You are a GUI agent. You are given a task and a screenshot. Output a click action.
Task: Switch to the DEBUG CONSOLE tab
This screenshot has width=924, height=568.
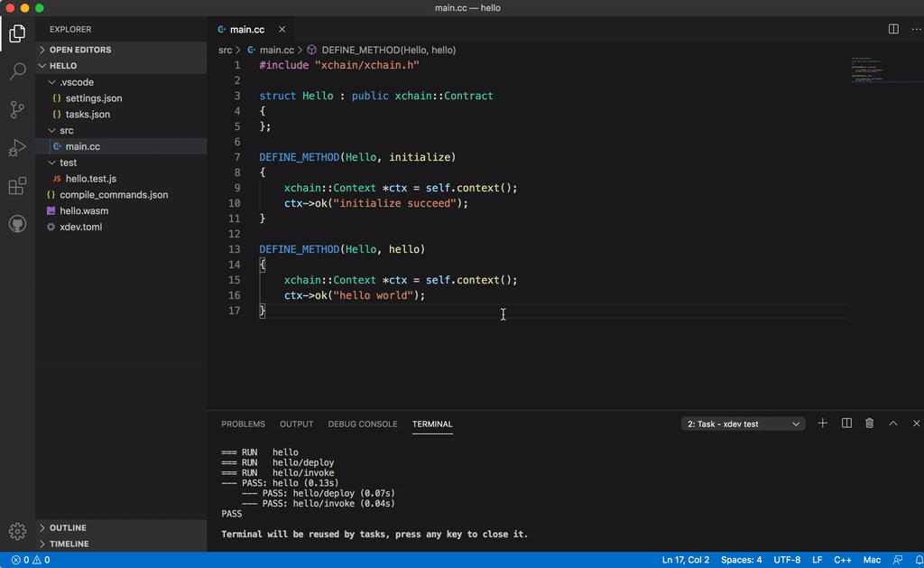[363, 424]
